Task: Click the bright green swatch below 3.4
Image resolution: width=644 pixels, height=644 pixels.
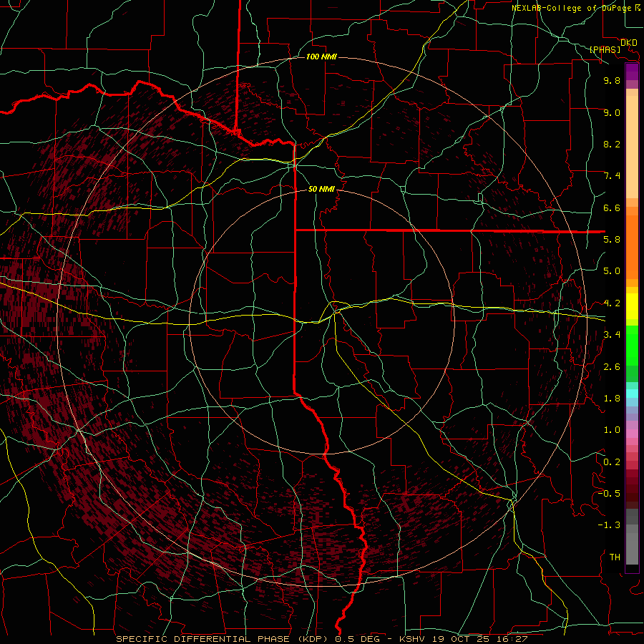Action: (632, 348)
